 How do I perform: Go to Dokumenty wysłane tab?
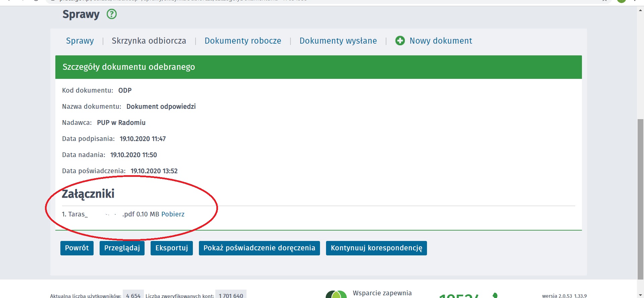point(338,41)
